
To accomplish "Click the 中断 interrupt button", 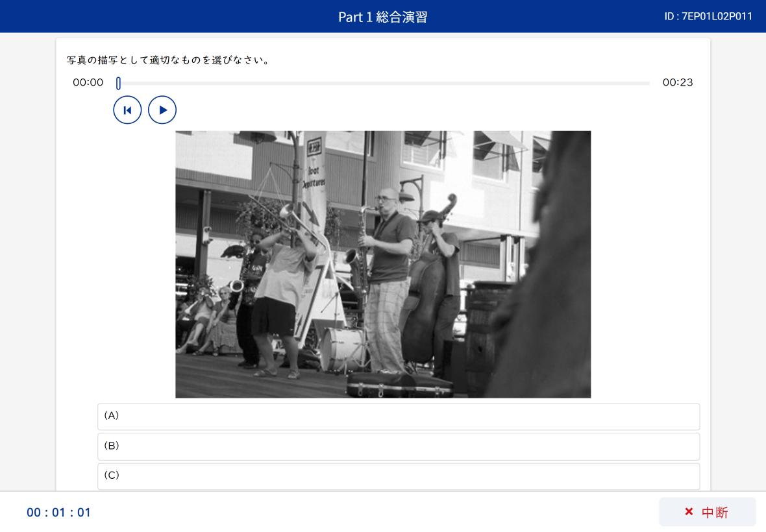I will 708,511.
